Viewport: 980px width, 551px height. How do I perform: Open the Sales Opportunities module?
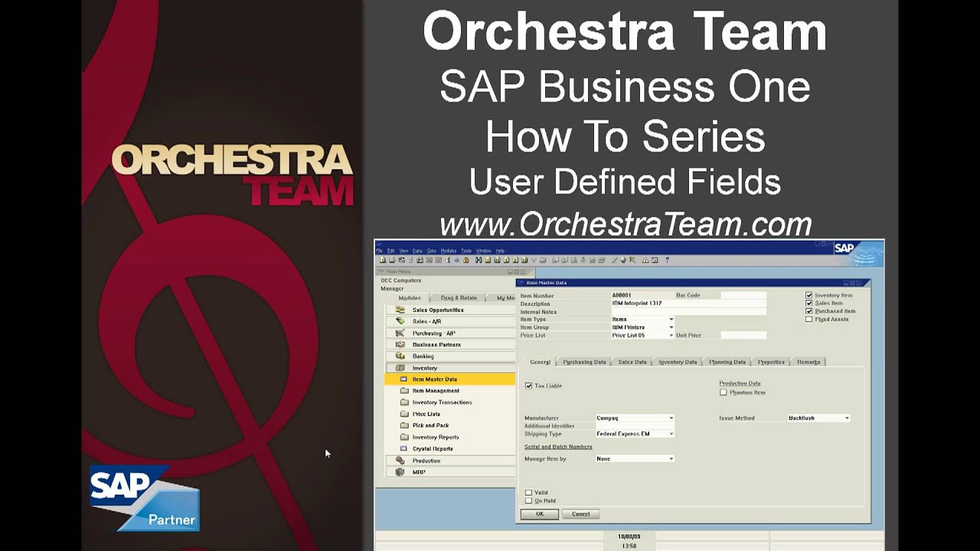tap(450, 310)
